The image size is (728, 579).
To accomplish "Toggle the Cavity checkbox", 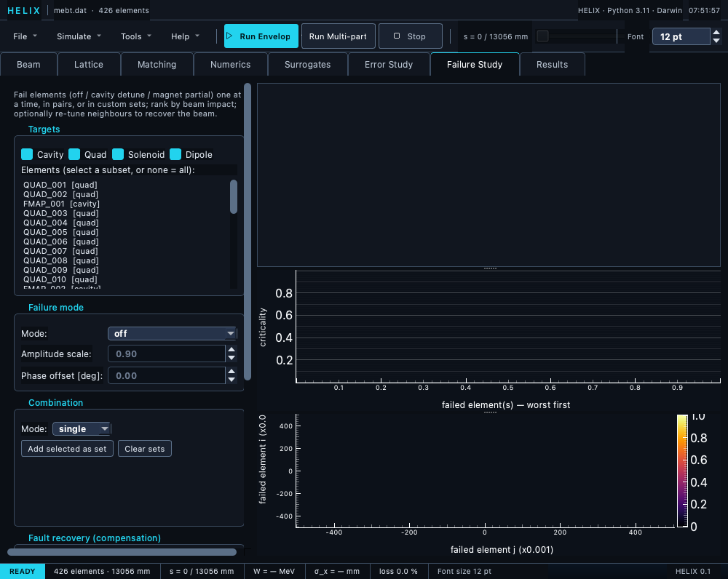I will 27,154.
